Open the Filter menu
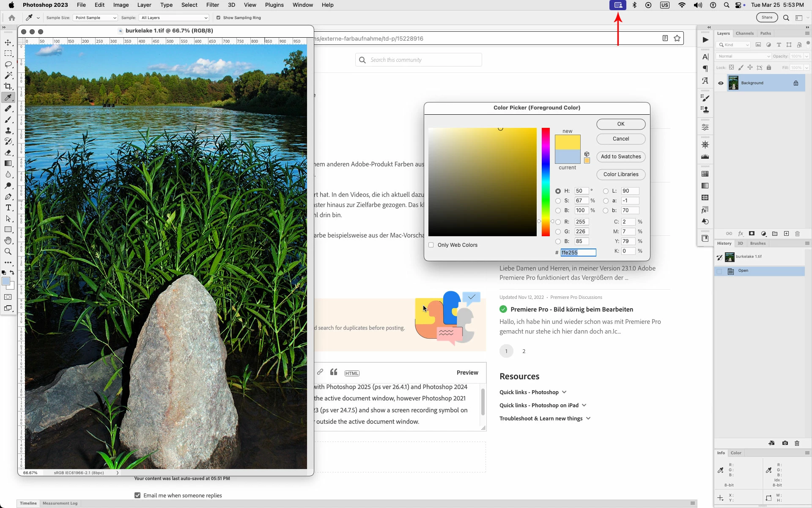 pyautogui.click(x=212, y=5)
